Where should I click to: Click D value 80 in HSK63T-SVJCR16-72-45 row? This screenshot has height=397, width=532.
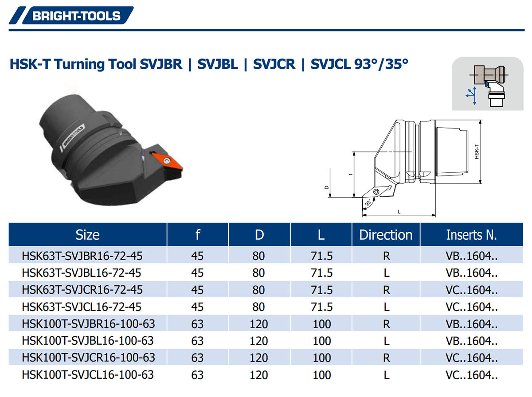258,290
